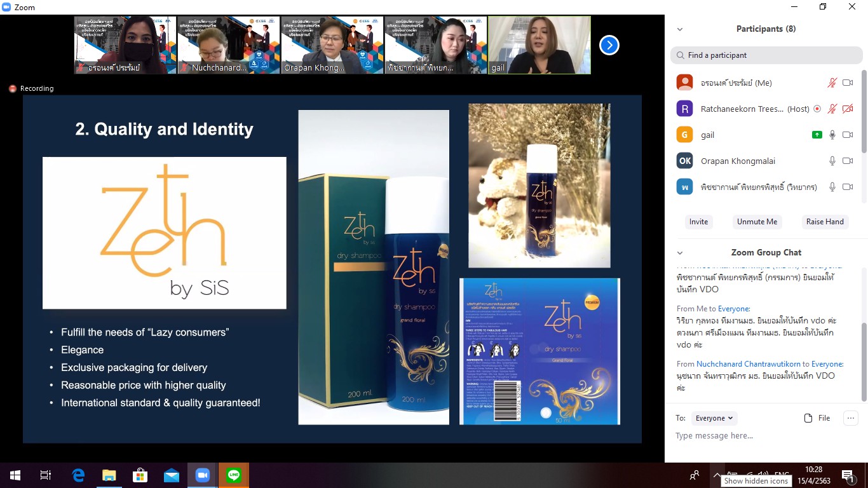Attach a file using File button
Screen dimensions: 868x488
pos(817,418)
